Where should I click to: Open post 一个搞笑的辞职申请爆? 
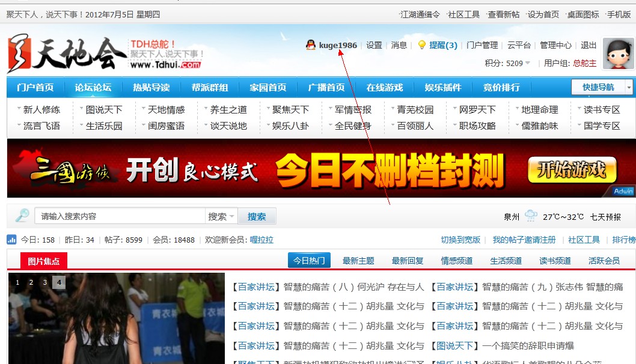529,346
